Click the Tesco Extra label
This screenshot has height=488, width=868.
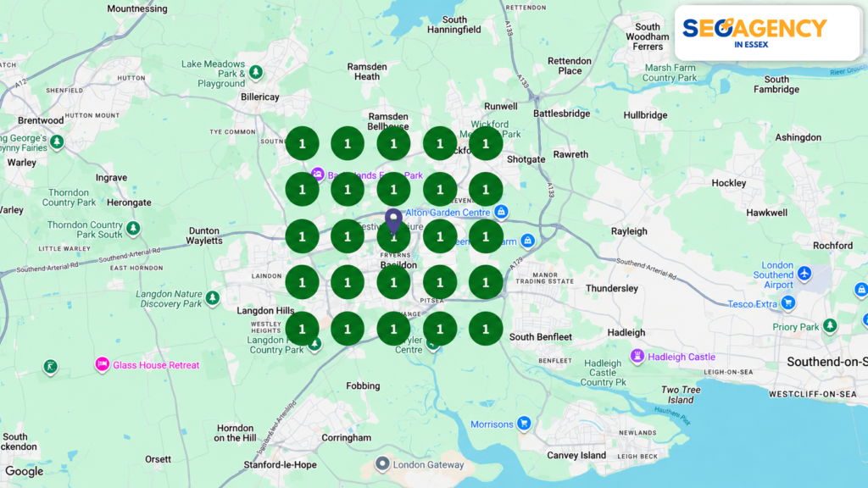point(753,304)
